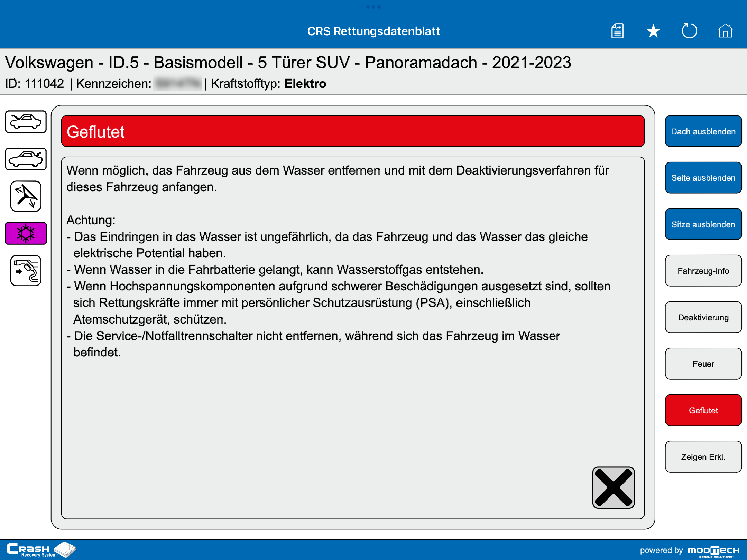Viewport: 747px width, 560px height.
Task: Click the circular refresh icon
Action: pyautogui.click(x=689, y=31)
